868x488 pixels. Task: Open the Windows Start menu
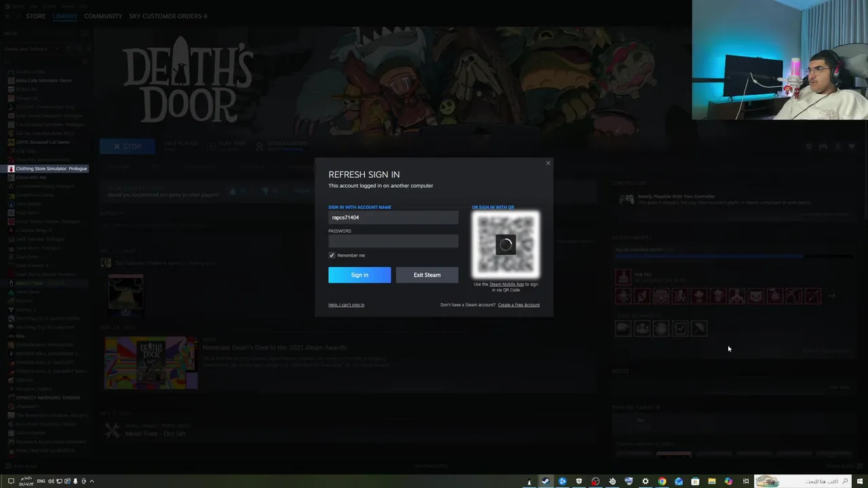(x=860, y=481)
